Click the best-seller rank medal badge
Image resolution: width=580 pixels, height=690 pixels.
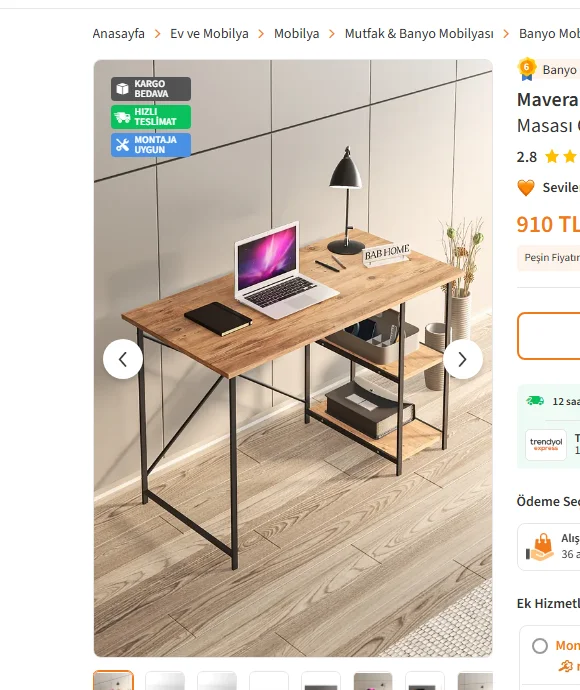[527, 70]
